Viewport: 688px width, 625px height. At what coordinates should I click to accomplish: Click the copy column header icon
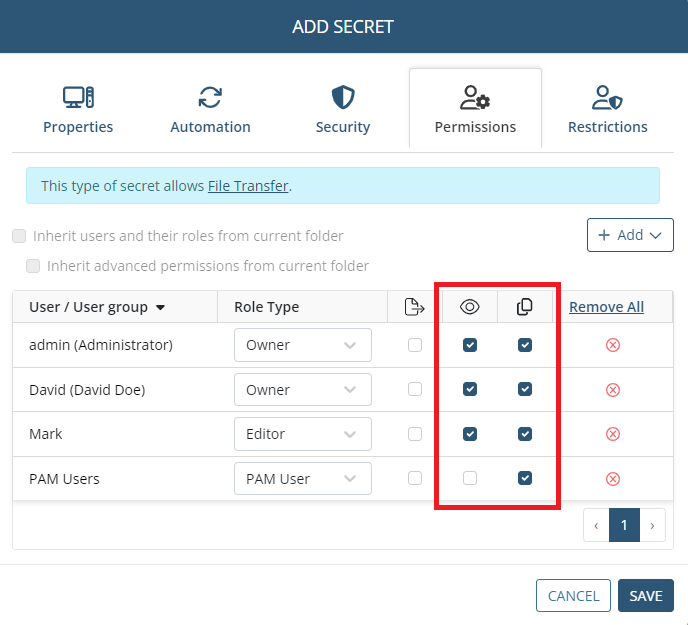[525, 307]
